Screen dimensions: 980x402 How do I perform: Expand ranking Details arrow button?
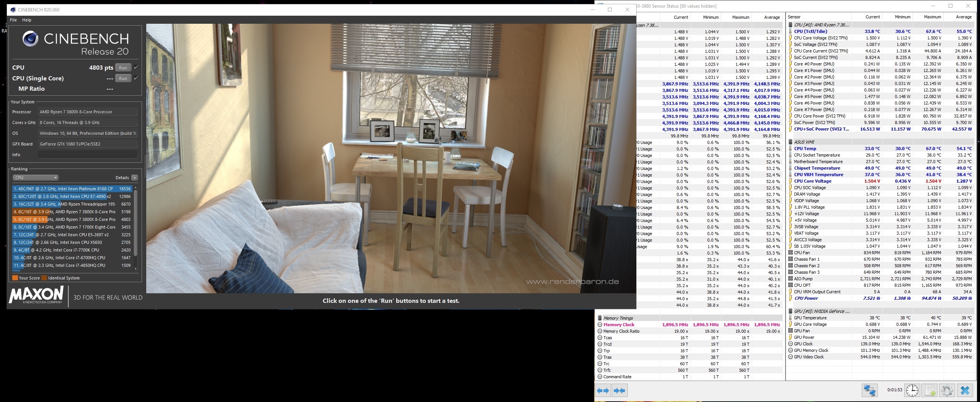pyautogui.click(x=135, y=178)
